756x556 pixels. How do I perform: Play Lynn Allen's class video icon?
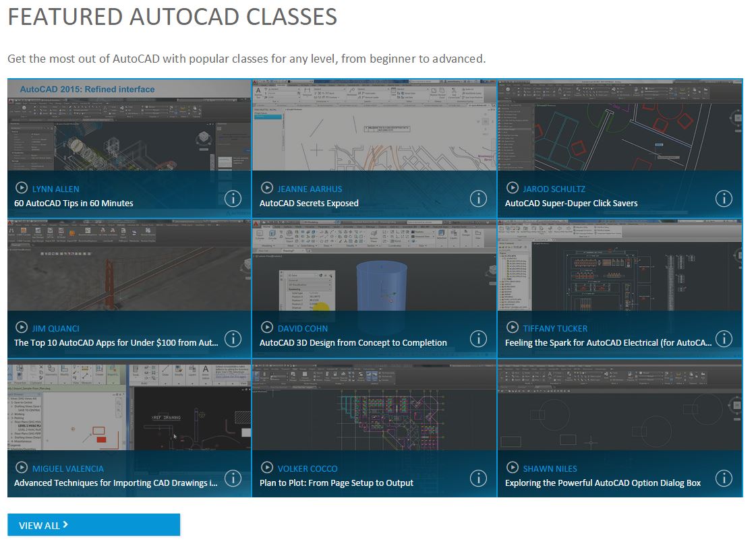pyautogui.click(x=22, y=187)
